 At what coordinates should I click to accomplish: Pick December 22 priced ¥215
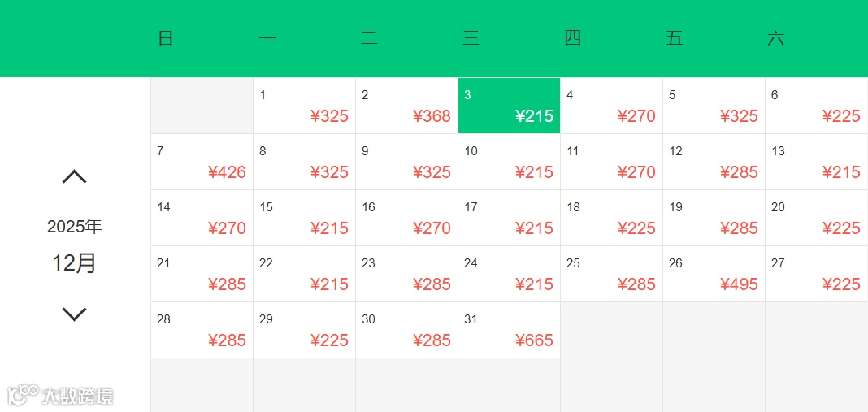pos(305,274)
